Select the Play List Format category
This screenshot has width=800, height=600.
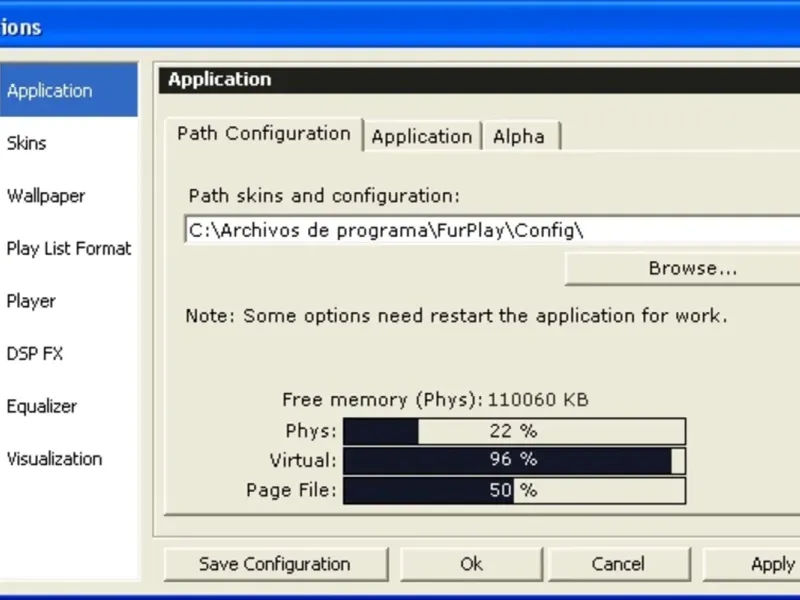tap(69, 249)
